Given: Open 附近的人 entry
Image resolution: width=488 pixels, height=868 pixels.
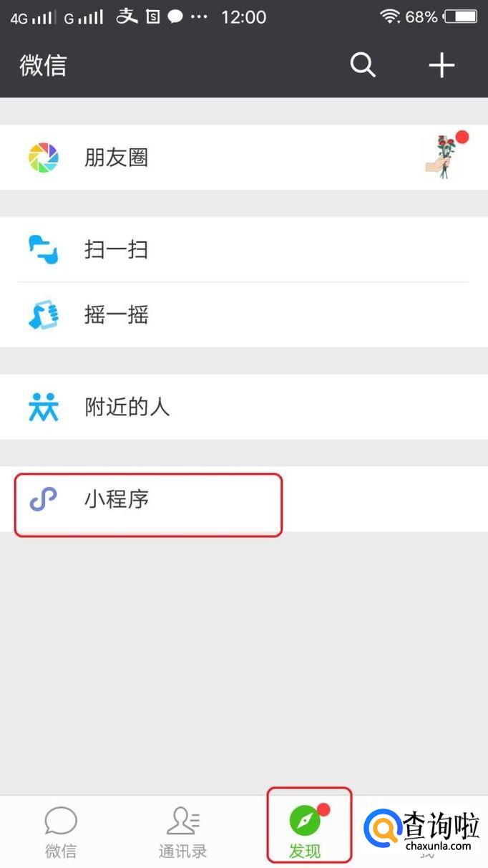Looking at the screenshot, I should [x=244, y=407].
